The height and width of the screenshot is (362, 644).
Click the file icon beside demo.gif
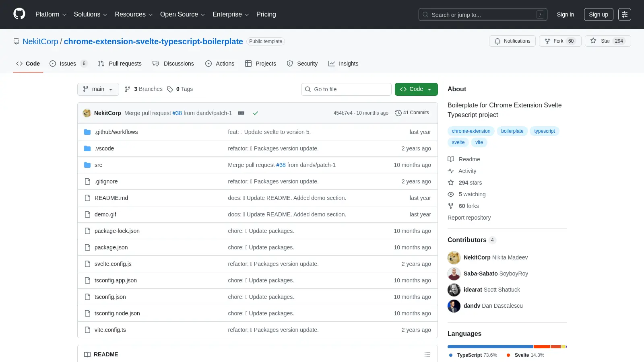click(x=87, y=214)
